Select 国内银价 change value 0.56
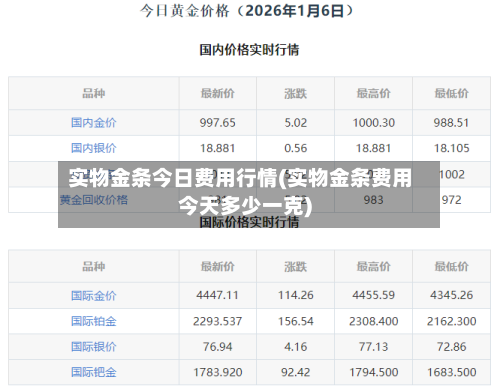The height and width of the screenshot is (389, 500). click(296, 148)
